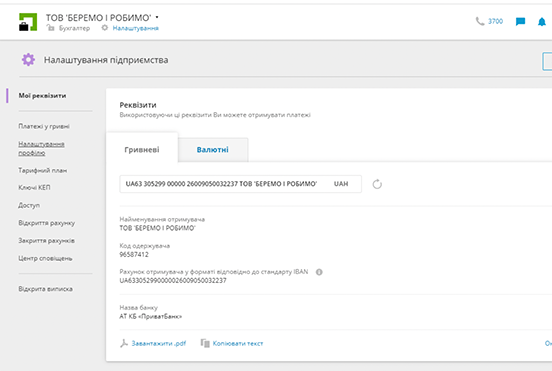Click the Копіювати текст link
The image size is (552, 371).
pos(238,344)
